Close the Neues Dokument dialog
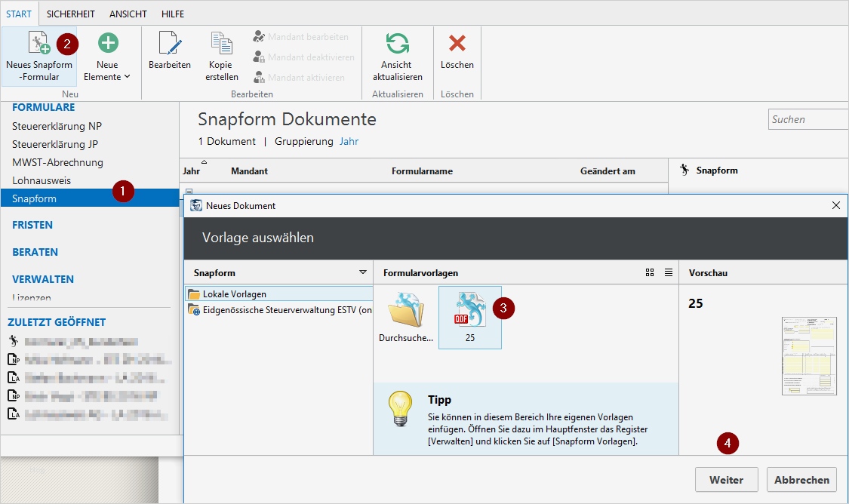 click(x=836, y=205)
